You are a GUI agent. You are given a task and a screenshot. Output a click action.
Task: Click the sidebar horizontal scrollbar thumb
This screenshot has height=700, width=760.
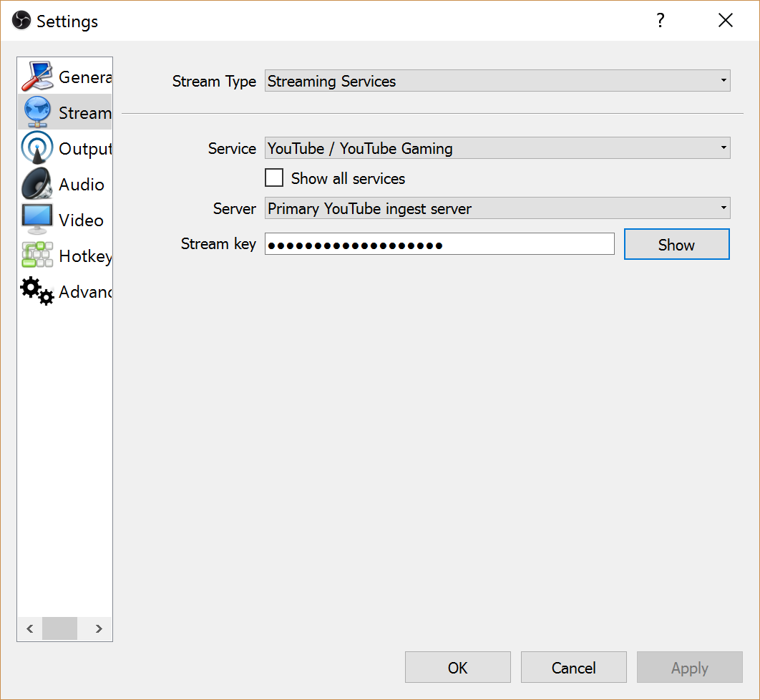pyautogui.click(x=59, y=628)
